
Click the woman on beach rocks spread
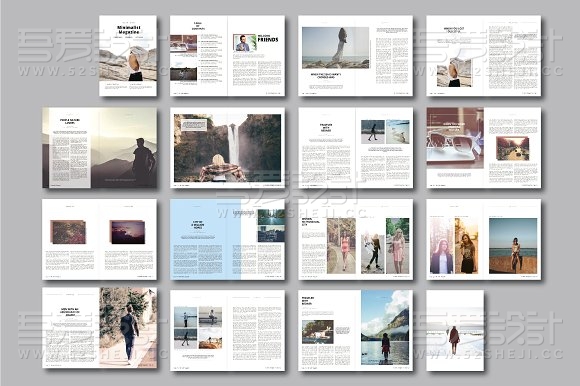point(355,56)
